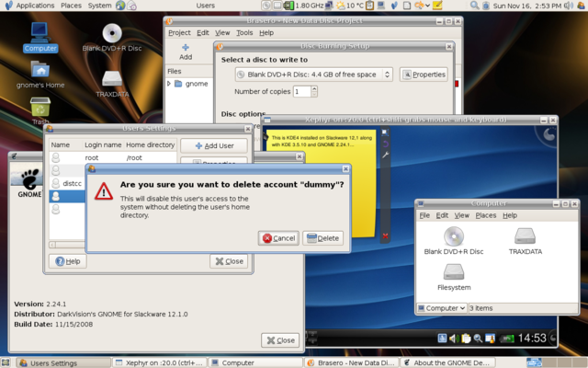Open the sticky notes applet in top panel
The image size is (588, 368).
tap(437, 6)
